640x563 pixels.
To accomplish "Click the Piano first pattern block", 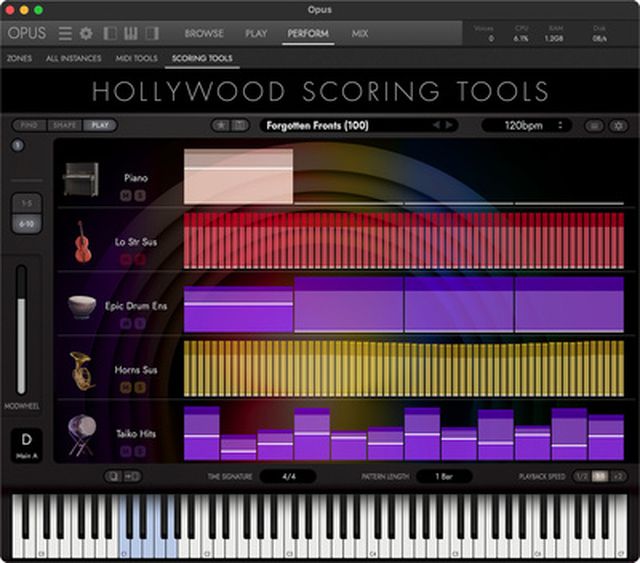I will (238, 176).
